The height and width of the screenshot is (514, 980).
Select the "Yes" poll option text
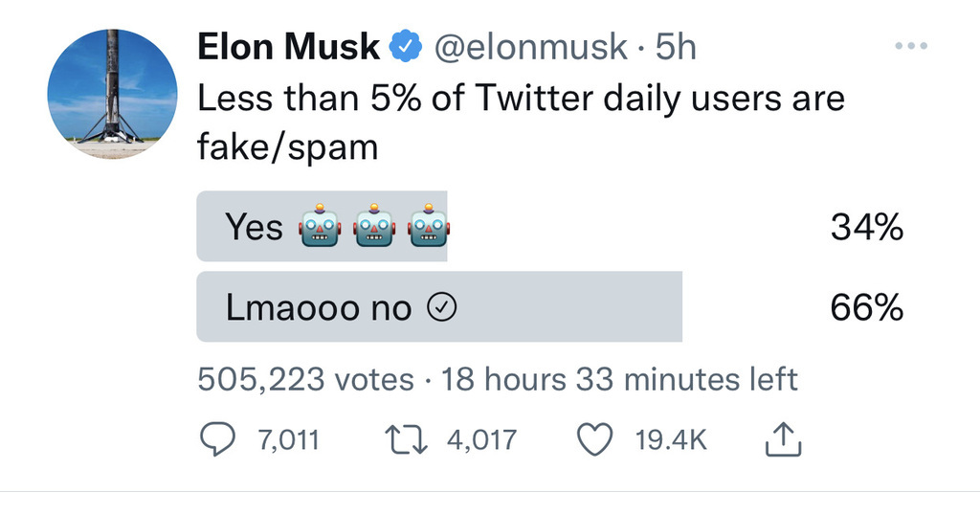[x=254, y=228]
